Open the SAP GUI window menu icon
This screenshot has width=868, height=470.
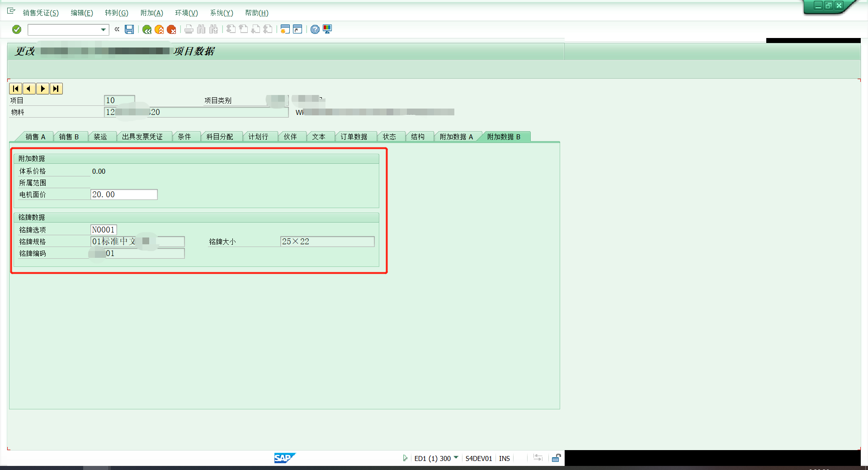click(11, 11)
